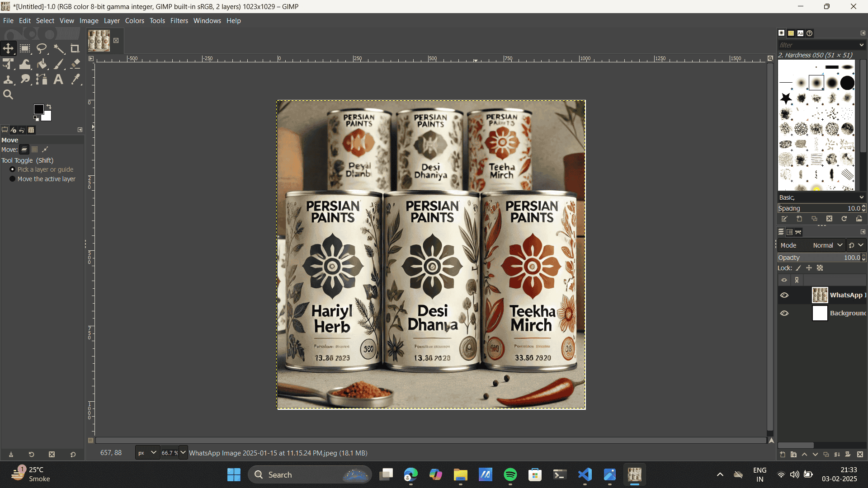Select the Clone stamp tool

[8, 80]
